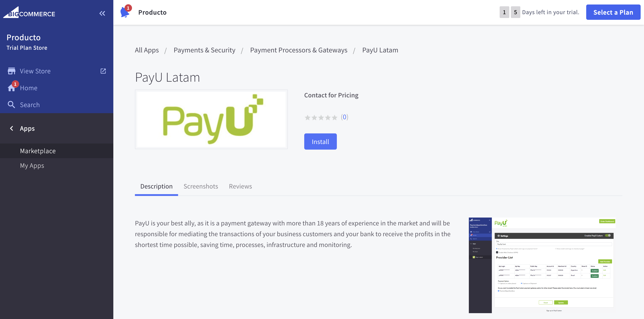Open the notifications bell
This screenshot has width=644, height=319.
[x=125, y=12]
